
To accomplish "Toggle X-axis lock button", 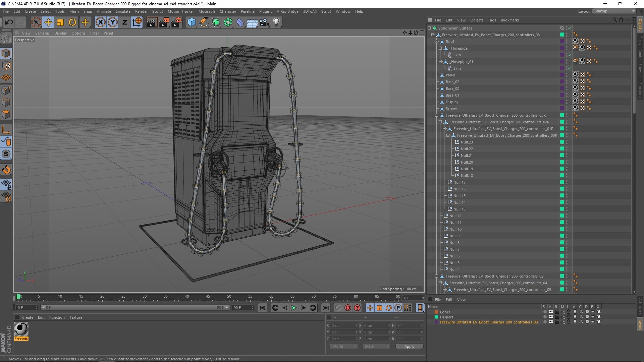I will [x=100, y=22].
